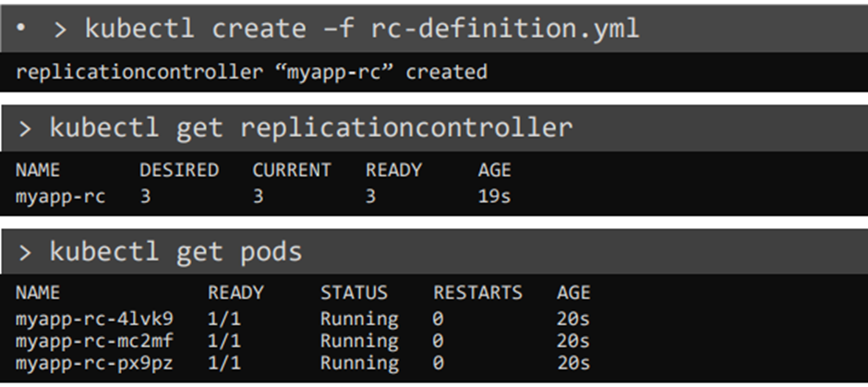
Task: Click the "kubectl create -f rc-definition.yml" command line
Action: (362, 29)
